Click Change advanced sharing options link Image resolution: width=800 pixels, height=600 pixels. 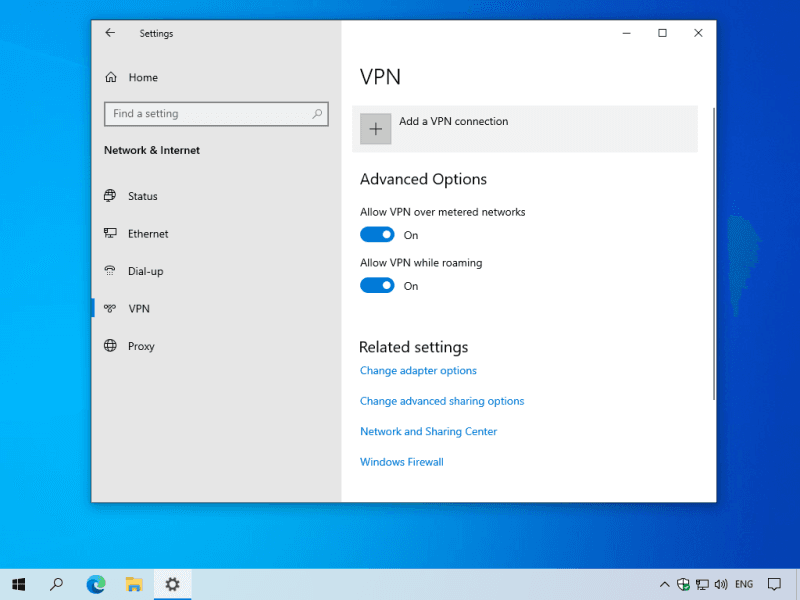(442, 401)
